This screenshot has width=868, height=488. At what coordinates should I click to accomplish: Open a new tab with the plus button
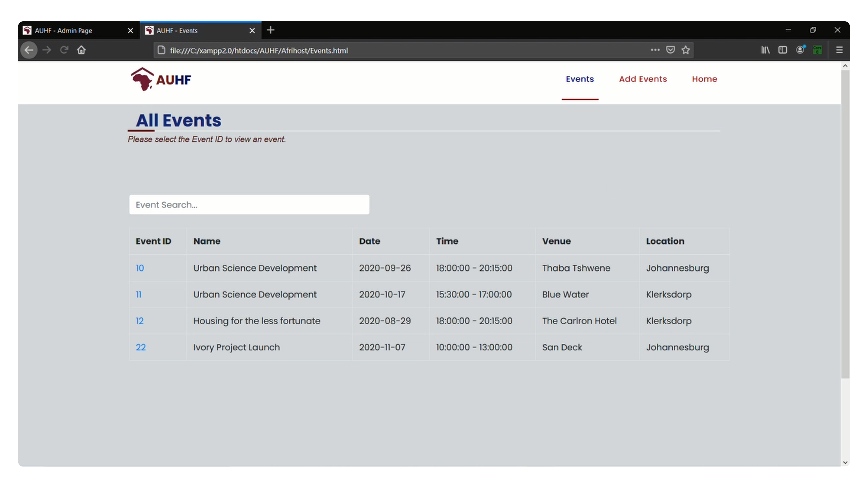tap(271, 30)
